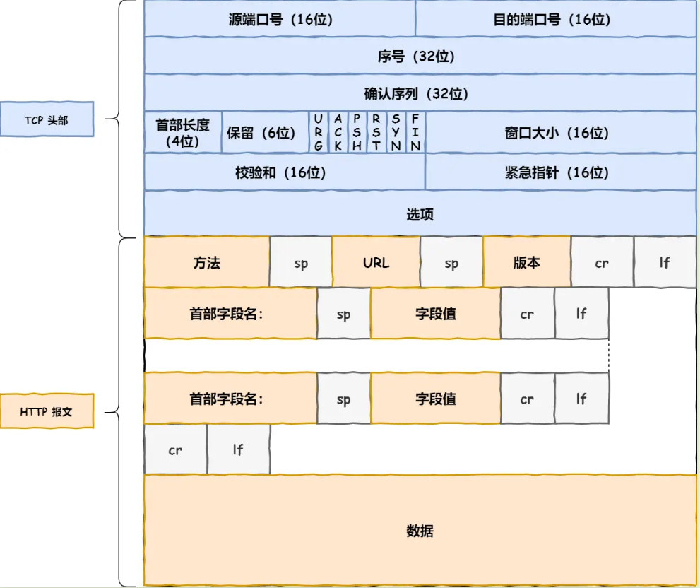Select the '源端口号（16位）' field
The width and height of the screenshot is (700, 588).
coord(280,18)
